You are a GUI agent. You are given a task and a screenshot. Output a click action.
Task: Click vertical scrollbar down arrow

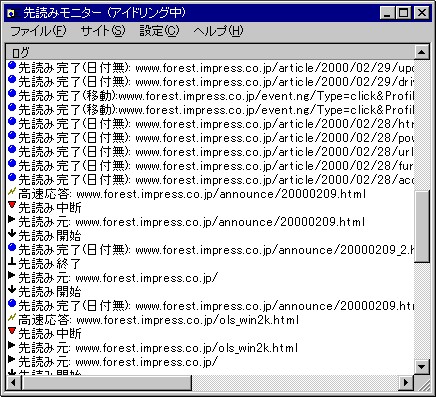(x=422, y=367)
